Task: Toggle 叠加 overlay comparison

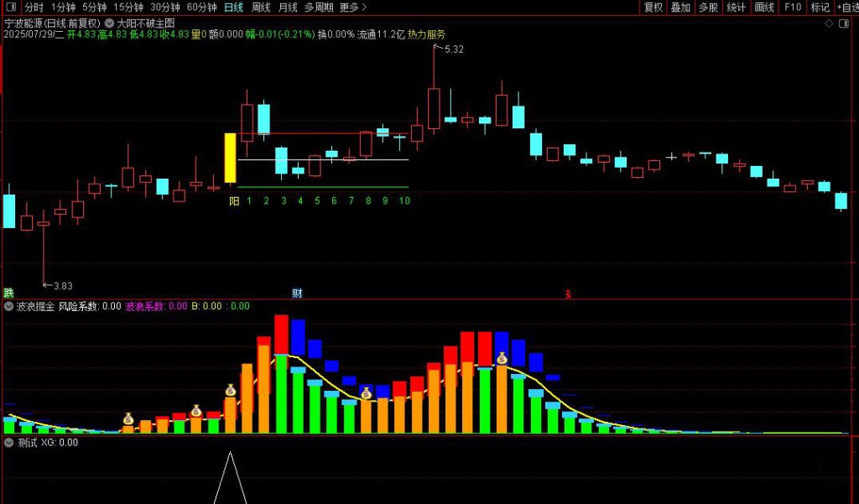Action: pos(680,8)
